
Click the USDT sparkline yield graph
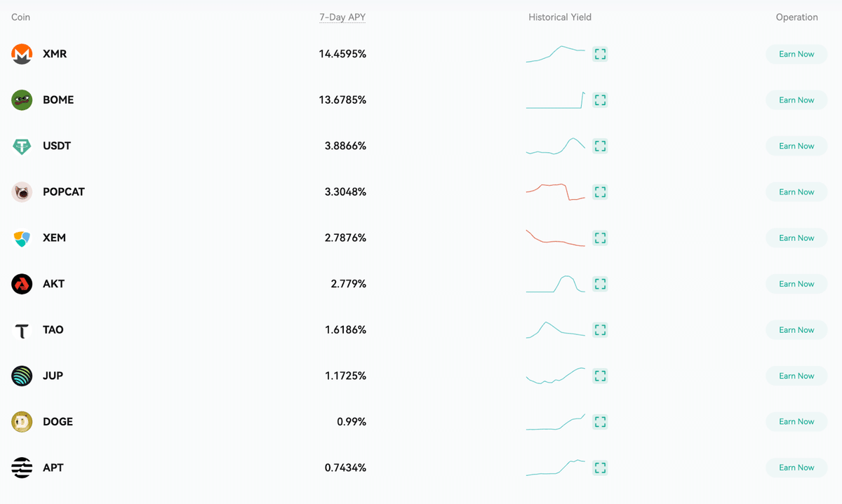click(x=555, y=146)
